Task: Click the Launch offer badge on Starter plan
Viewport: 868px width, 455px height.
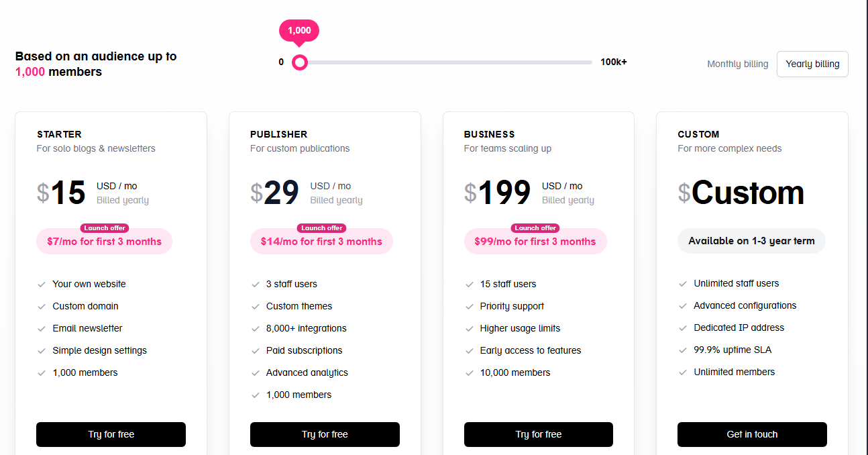Action: pos(104,227)
